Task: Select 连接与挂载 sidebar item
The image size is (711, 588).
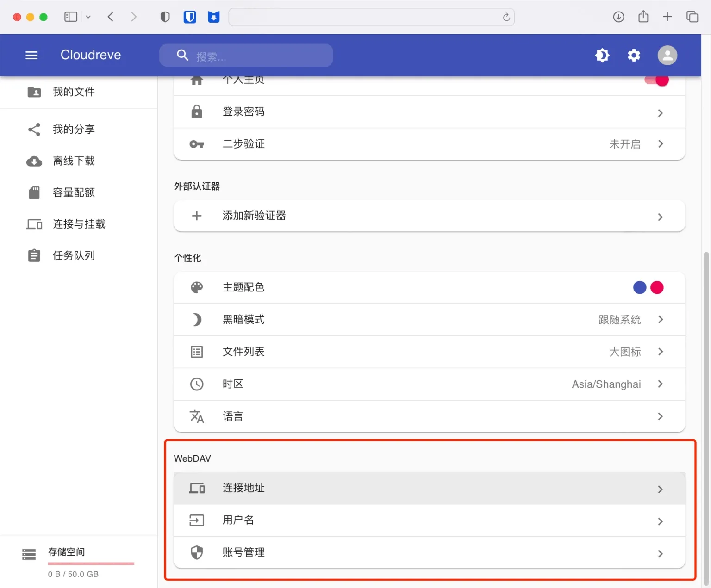Action: coord(79,224)
